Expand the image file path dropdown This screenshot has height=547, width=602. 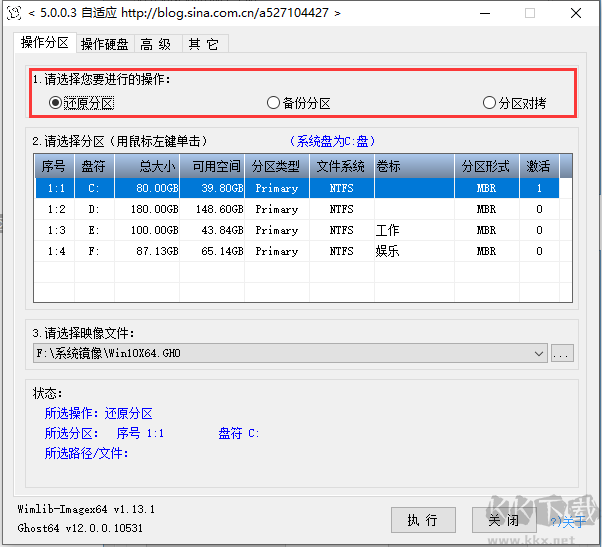(x=540, y=354)
